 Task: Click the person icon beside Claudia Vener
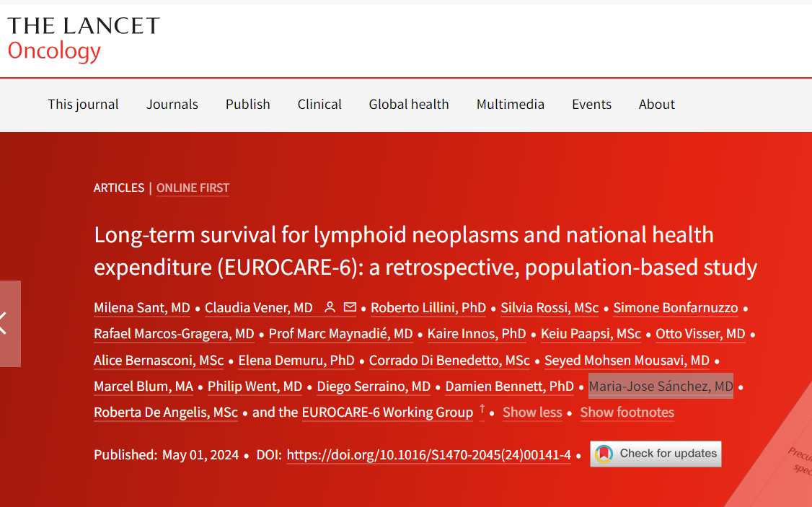330,308
